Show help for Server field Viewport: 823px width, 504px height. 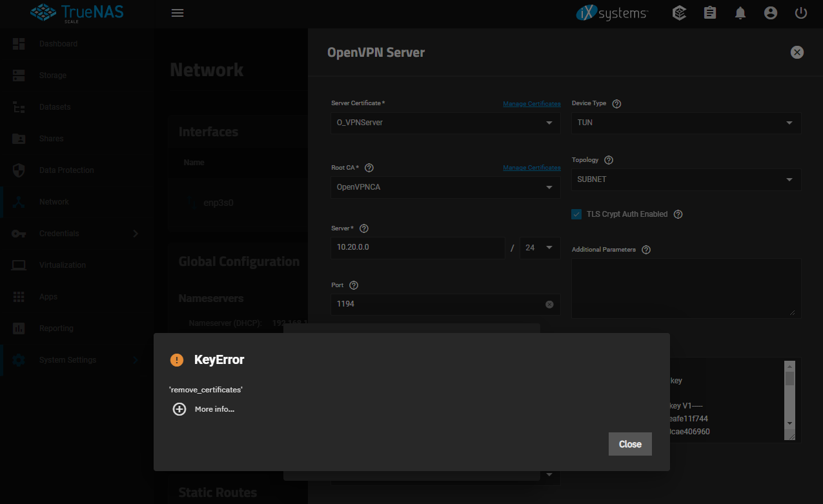pyautogui.click(x=364, y=228)
